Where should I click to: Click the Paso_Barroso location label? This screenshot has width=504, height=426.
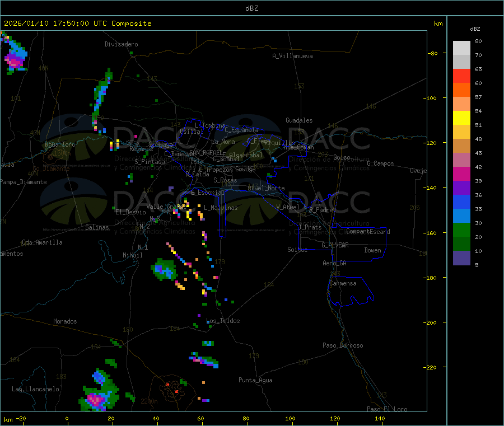343,345
